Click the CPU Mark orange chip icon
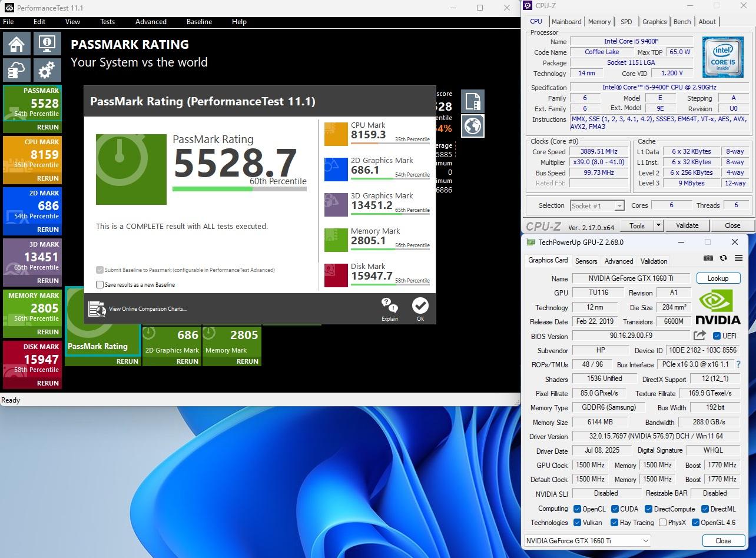756x558 pixels. (x=336, y=134)
